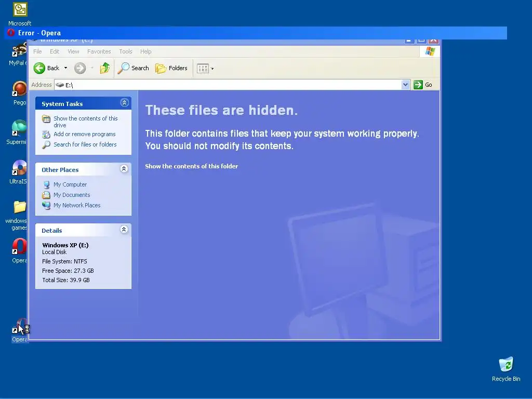Click the grayed Forward arrow button
532x399 pixels.
coord(80,68)
